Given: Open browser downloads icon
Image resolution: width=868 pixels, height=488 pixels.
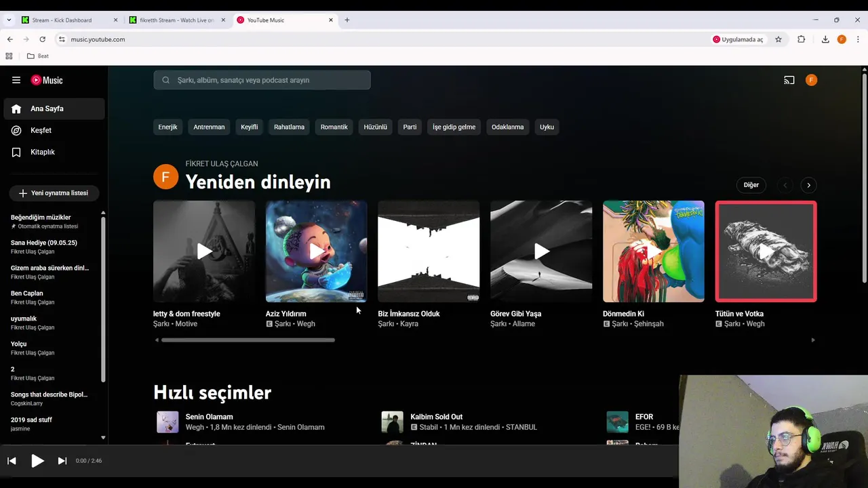Looking at the screenshot, I should click(x=825, y=39).
